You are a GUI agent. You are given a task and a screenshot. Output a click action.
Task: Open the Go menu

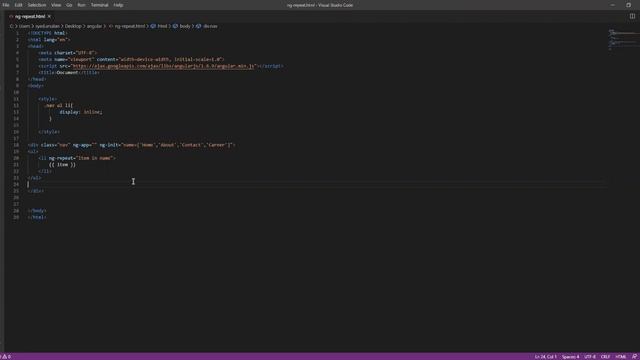pos(69,5)
